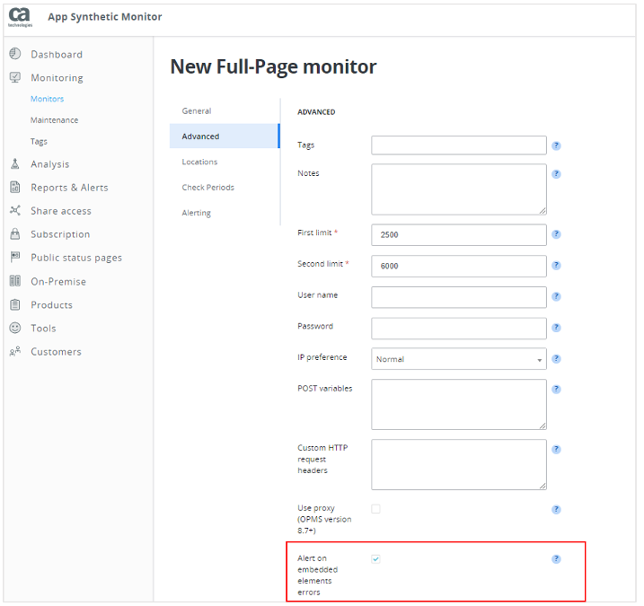This screenshot has width=644, height=606.
Task: Open the Tools section
Action: [x=44, y=328]
